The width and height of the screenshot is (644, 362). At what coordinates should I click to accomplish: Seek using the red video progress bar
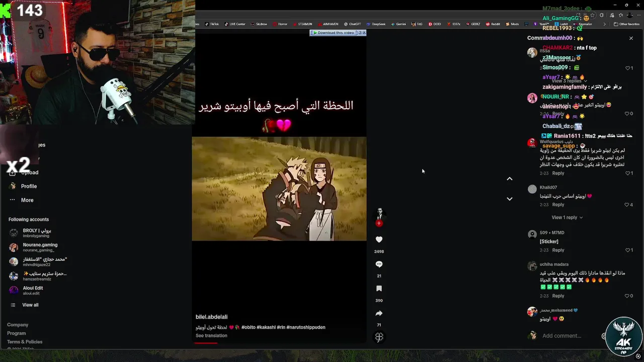(x=279, y=343)
